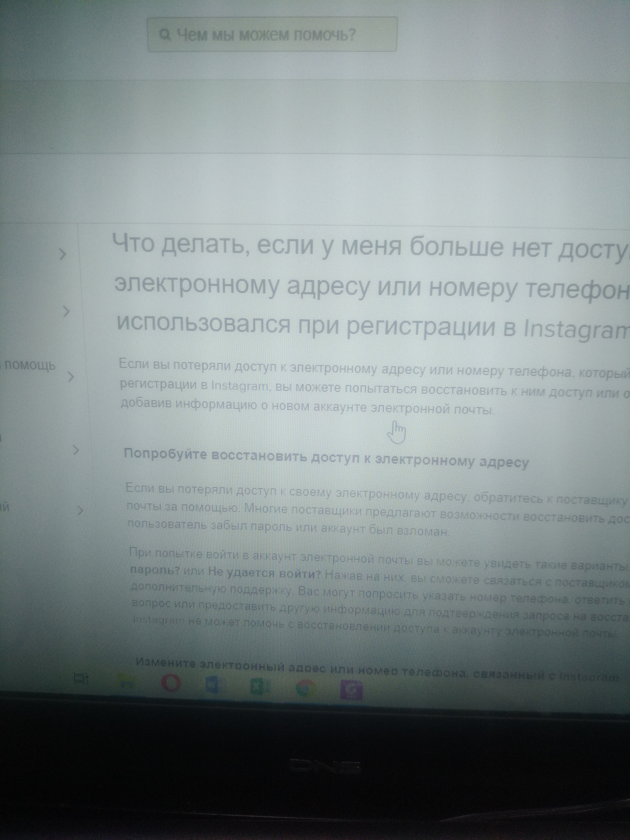630x840 pixels.
Task: Click the heading line 'использовался при регистрации в Instagram'
Action: click(x=373, y=327)
